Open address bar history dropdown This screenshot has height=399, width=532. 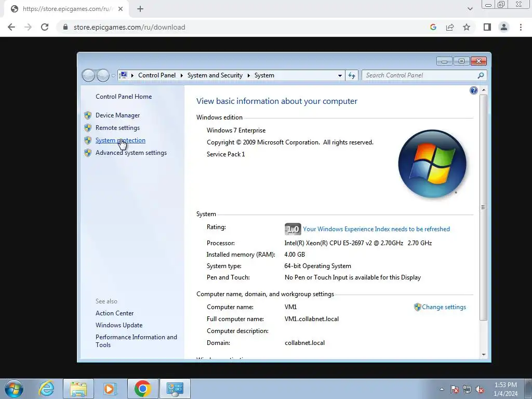pos(340,76)
